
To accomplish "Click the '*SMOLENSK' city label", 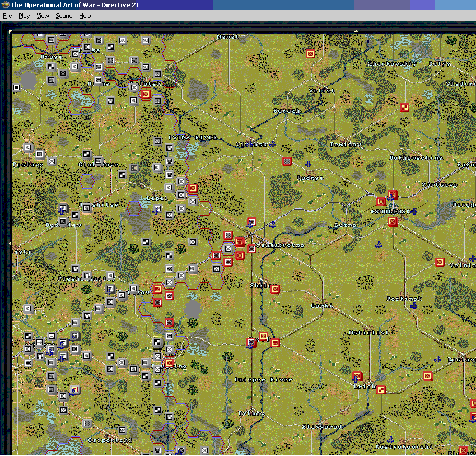I will [391, 212].
